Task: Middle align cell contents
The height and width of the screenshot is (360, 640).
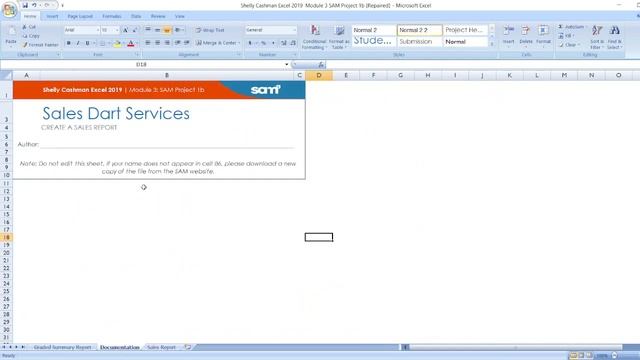Action: pos(157,30)
